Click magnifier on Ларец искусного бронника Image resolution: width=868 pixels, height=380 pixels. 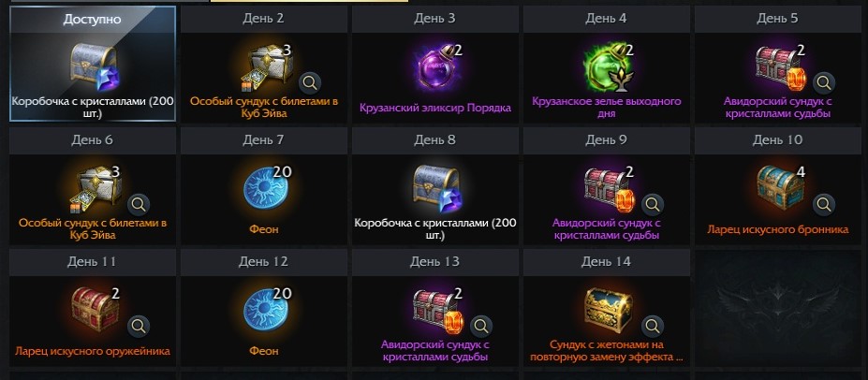click(x=824, y=205)
